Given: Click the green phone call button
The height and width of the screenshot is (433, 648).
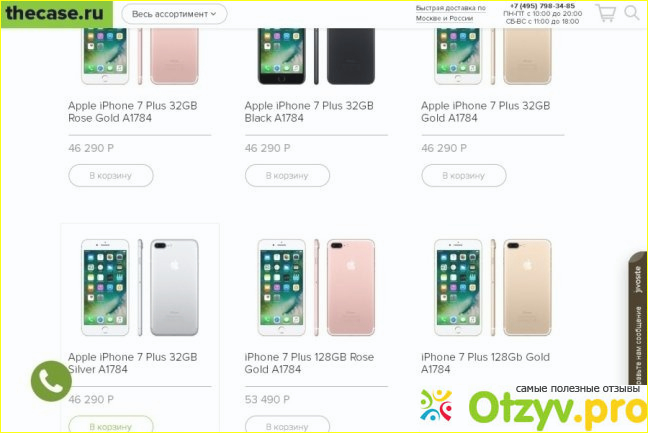Looking at the screenshot, I should (51, 381).
